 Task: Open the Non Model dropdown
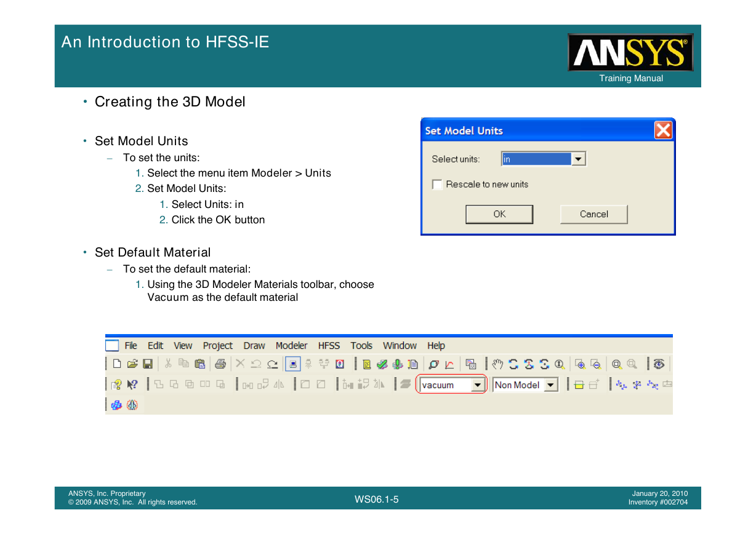(x=552, y=385)
